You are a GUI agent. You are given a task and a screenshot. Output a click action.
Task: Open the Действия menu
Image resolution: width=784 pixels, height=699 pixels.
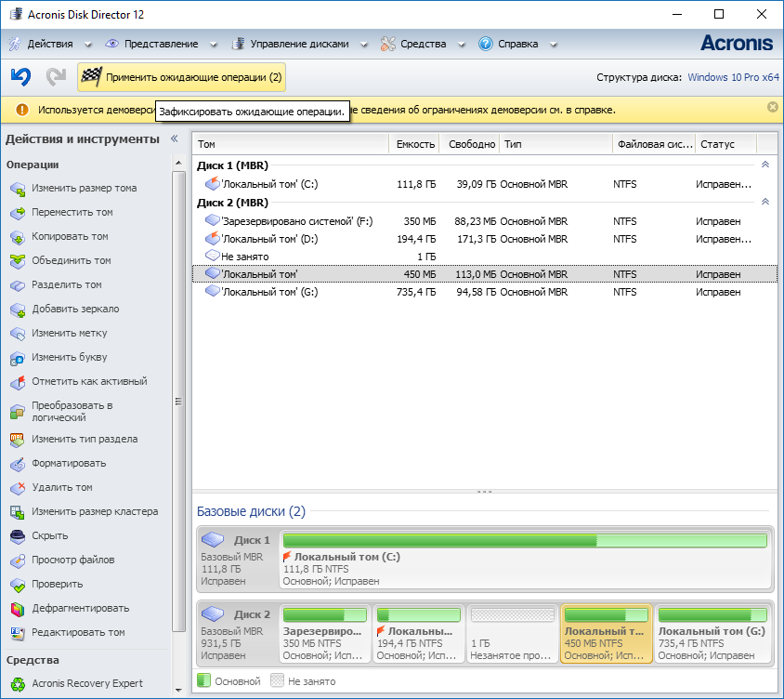pyautogui.click(x=50, y=44)
